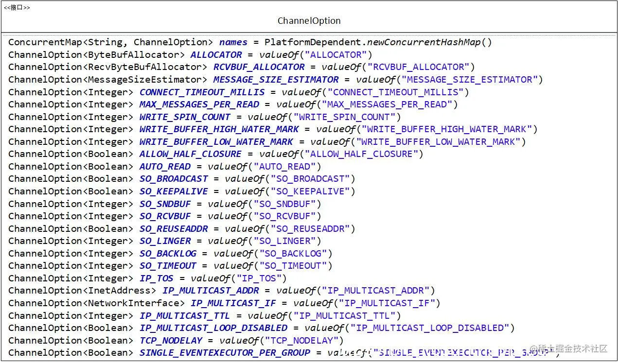Select the names ConcurrentMap field row

tap(250, 42)
